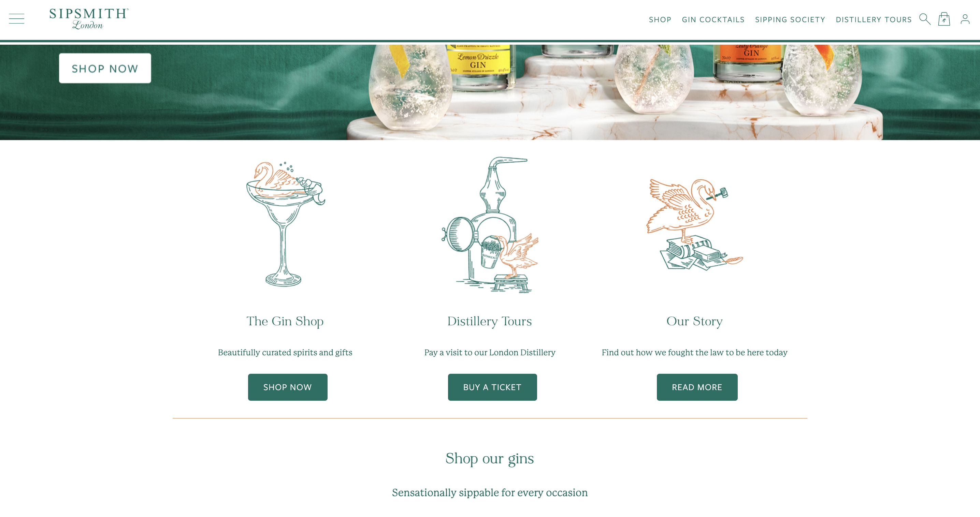
Task: Click the Read More button
Action: point(697,387)
